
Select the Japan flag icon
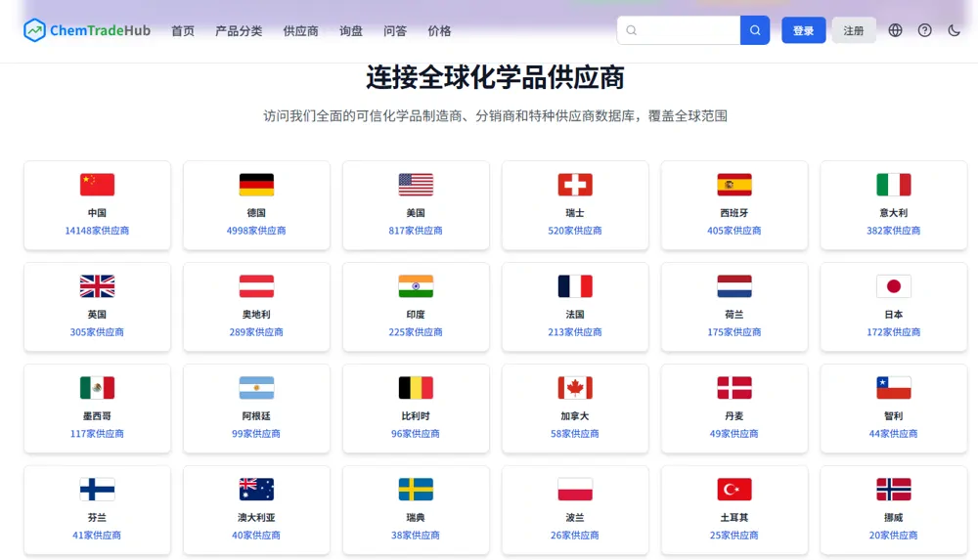893,286
